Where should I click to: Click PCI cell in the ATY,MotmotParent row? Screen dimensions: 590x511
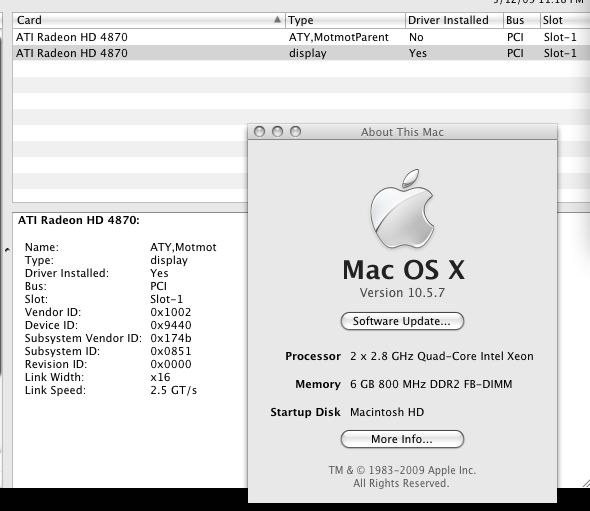tap(515, 37)
